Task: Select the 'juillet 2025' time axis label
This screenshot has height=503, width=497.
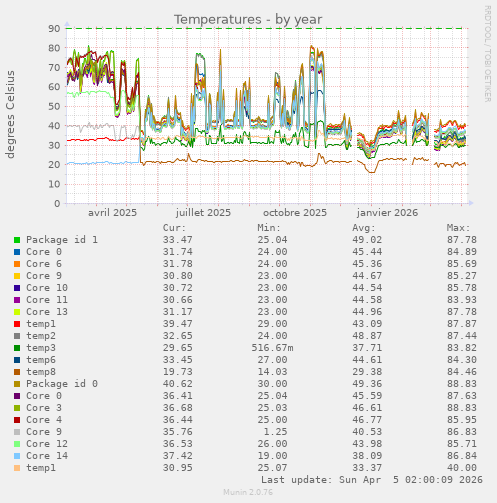Action: (203, 213)
